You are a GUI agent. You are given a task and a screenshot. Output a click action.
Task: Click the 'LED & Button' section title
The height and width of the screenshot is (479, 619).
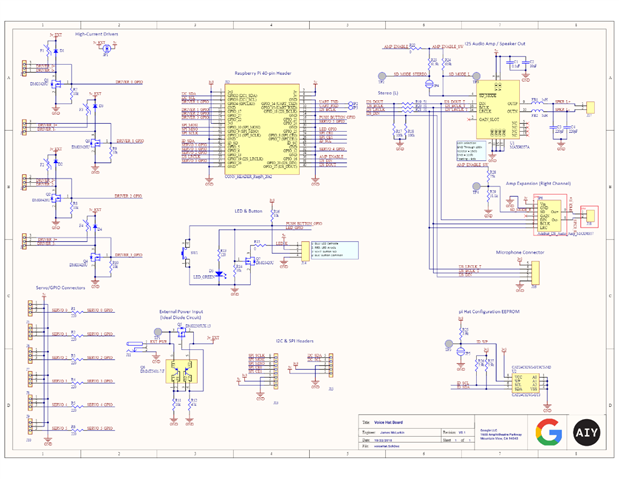[248, 211]
